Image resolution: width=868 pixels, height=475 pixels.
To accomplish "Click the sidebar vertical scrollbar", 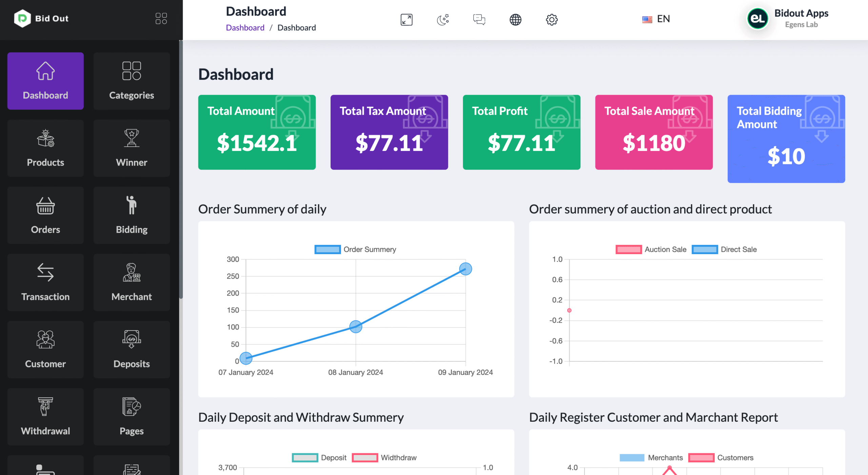I will (181, 170).
